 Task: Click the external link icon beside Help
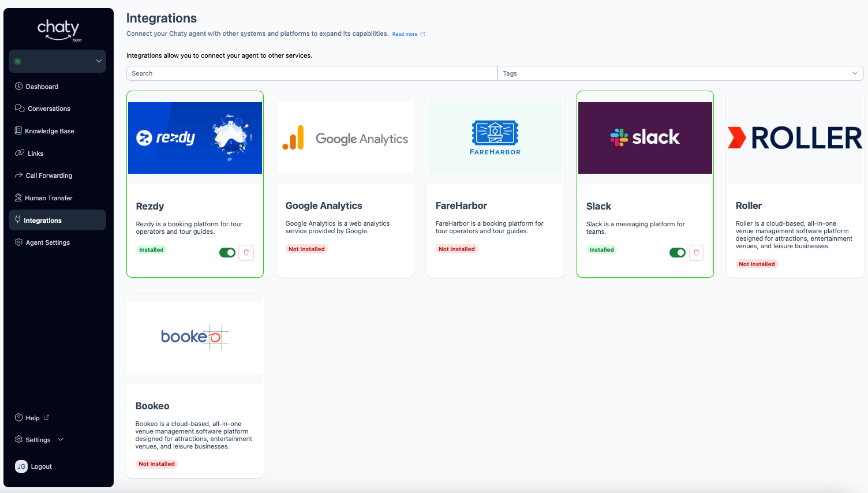[47, 417]
